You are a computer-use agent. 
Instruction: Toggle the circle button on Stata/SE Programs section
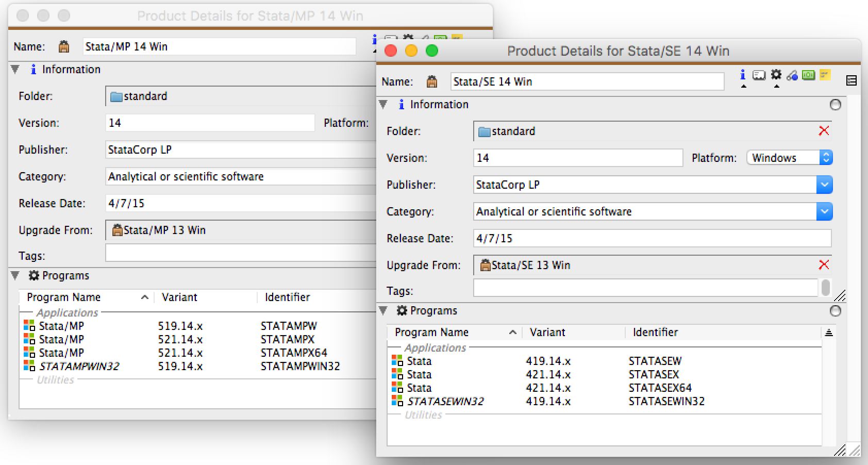pos(836,311)
